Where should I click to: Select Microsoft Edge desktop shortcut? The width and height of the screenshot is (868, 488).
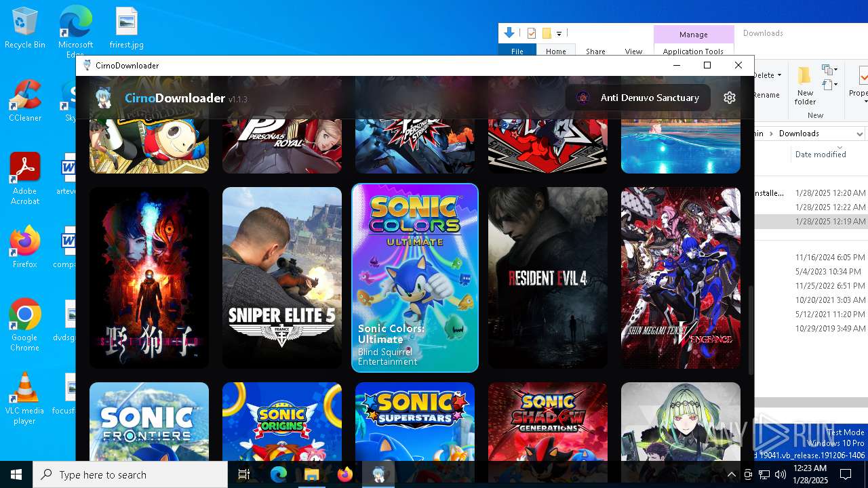(x=75, y=31)
